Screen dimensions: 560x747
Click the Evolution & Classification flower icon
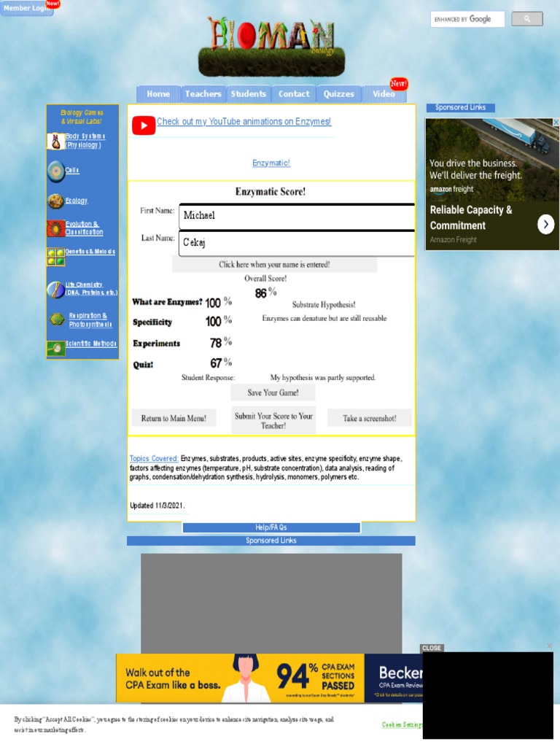point(55,228)
